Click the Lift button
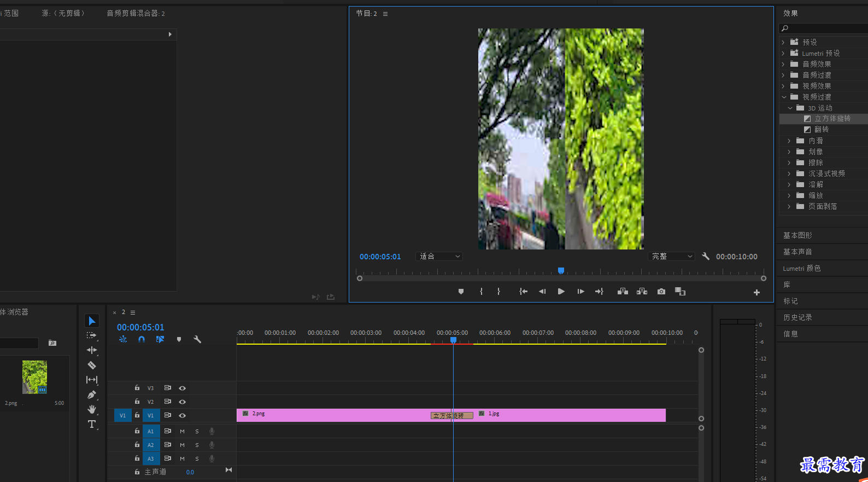This screenshot has width=868, height=482. (x=623, y=292)
